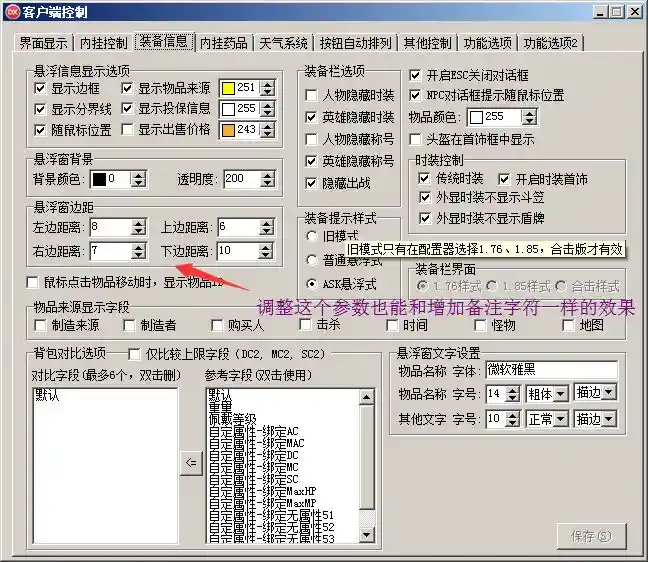Toggle 显示边框 checkbox
This screenshot has height=562, width=648.
40,88
